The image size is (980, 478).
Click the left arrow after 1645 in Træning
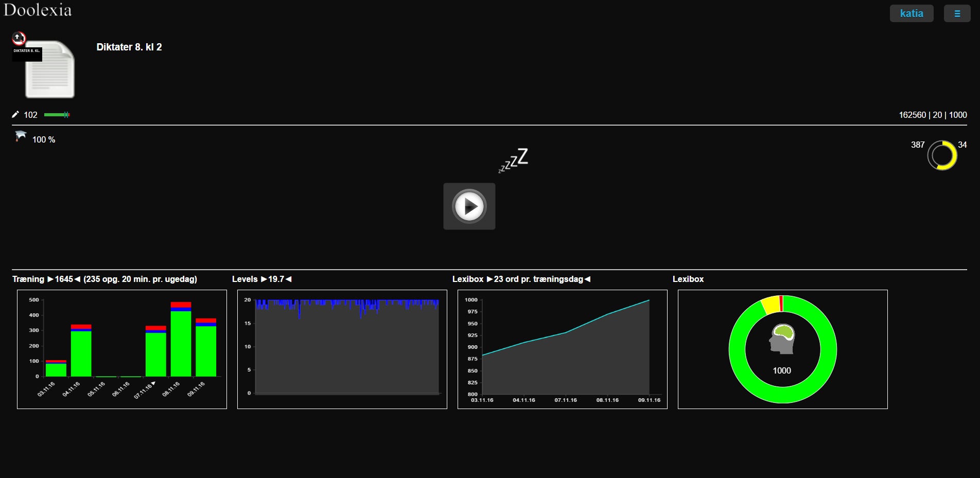pos(77,279)
